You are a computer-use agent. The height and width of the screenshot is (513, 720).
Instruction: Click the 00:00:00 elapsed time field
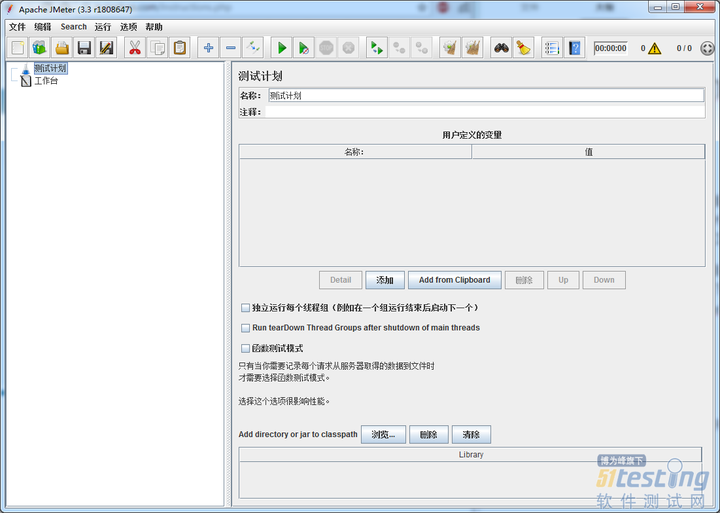(611, 48)
